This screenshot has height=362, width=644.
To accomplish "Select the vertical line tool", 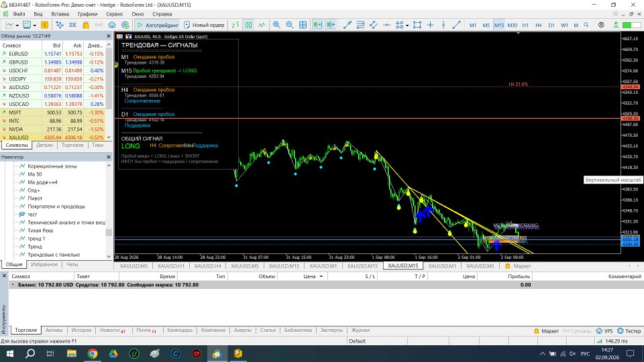I will point(443,25).
